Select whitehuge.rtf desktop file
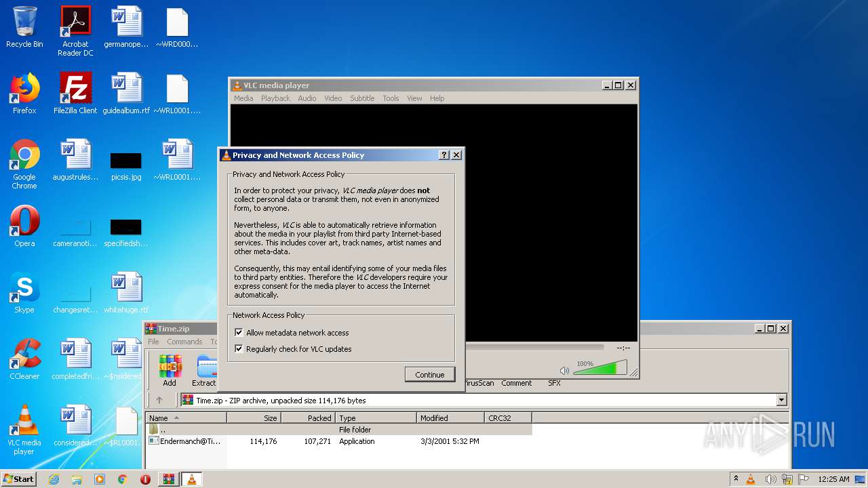Screen dimensions: 868x488 [126, 293]
